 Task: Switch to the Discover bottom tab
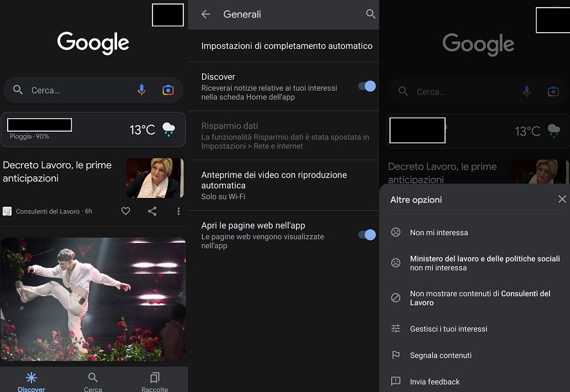pos(32,381)
